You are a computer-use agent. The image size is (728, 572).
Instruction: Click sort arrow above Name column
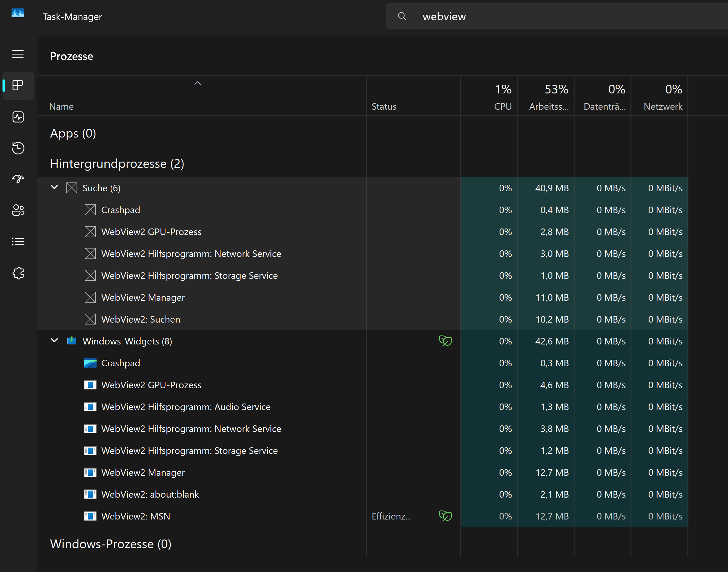[x=198, y=83]
